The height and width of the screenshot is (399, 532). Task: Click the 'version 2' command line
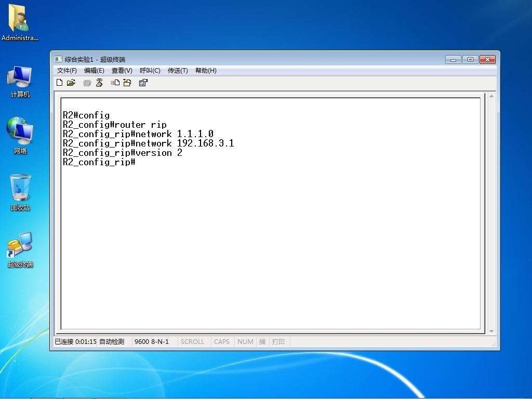123,153
